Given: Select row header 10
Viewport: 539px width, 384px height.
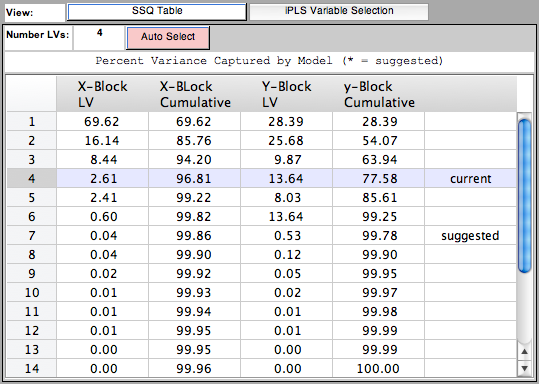Looking at the screenshot, I should tap(32, 293).
